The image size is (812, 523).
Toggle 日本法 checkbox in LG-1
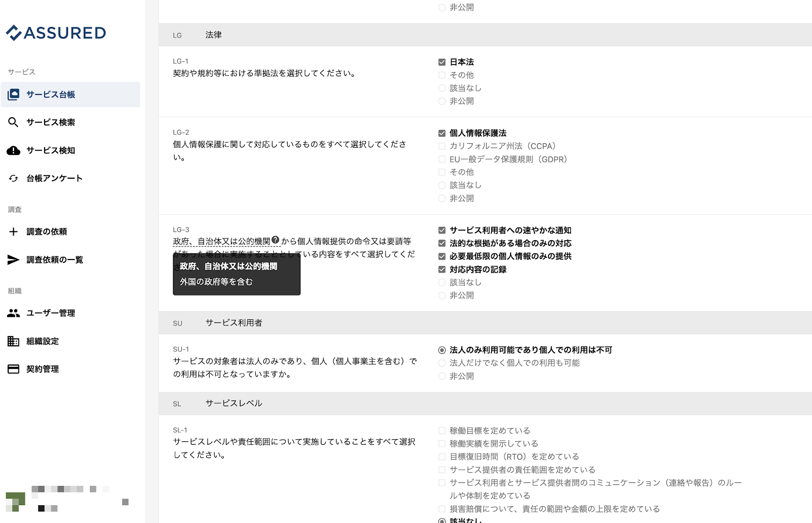(x=442, y=62)
